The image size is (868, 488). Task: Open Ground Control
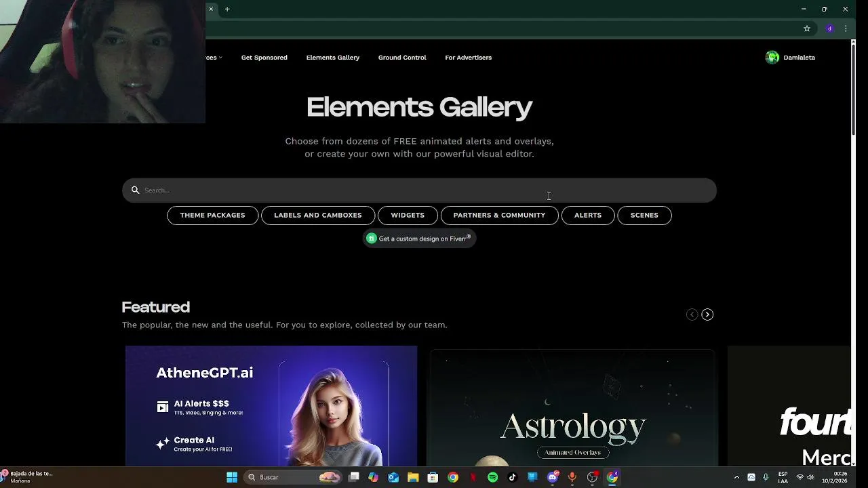402,58
